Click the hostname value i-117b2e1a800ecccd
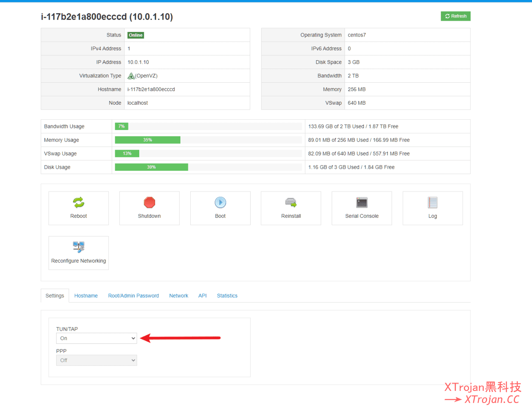The image size is (532, 408). click(x=151, y=89)
